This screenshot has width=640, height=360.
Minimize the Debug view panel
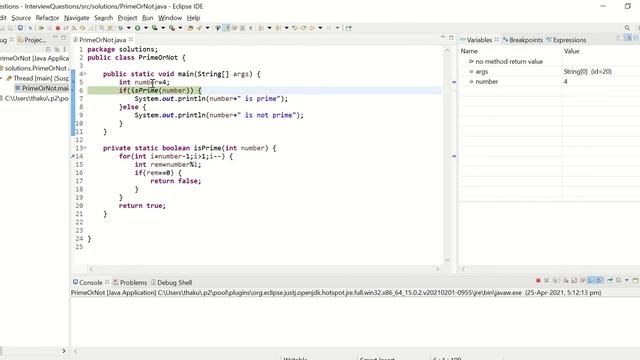click(55, 38)
